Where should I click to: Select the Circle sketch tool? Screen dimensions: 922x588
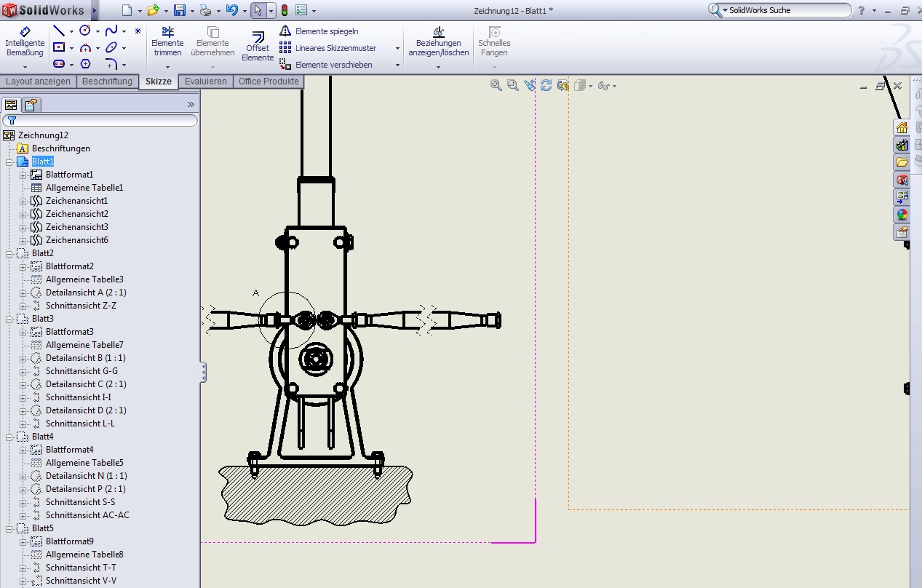point(85,31)
